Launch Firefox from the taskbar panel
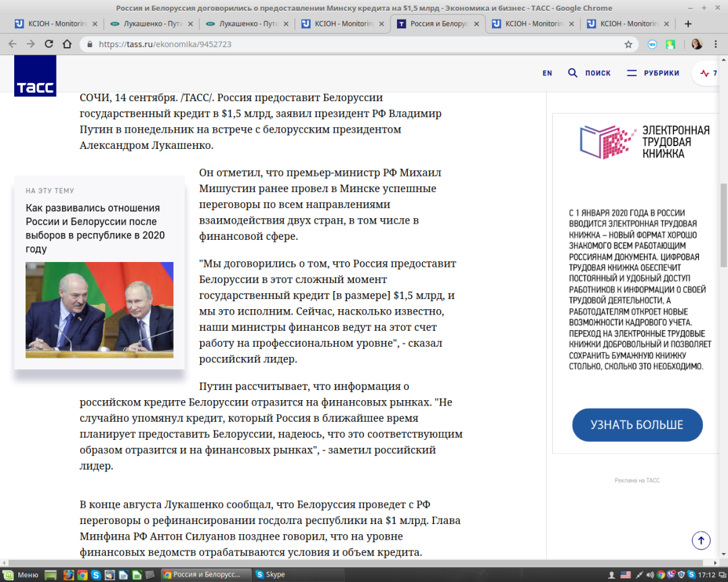The image size is (728, 582). click(x=69, y=575)
